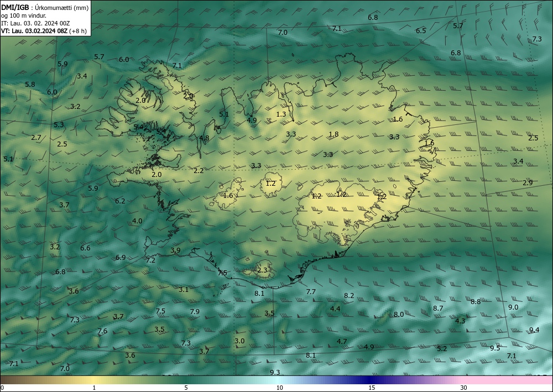This screenshot has width=553, height=392.
Task: Click the '30' label on the color scale
Action: point(464,388)
